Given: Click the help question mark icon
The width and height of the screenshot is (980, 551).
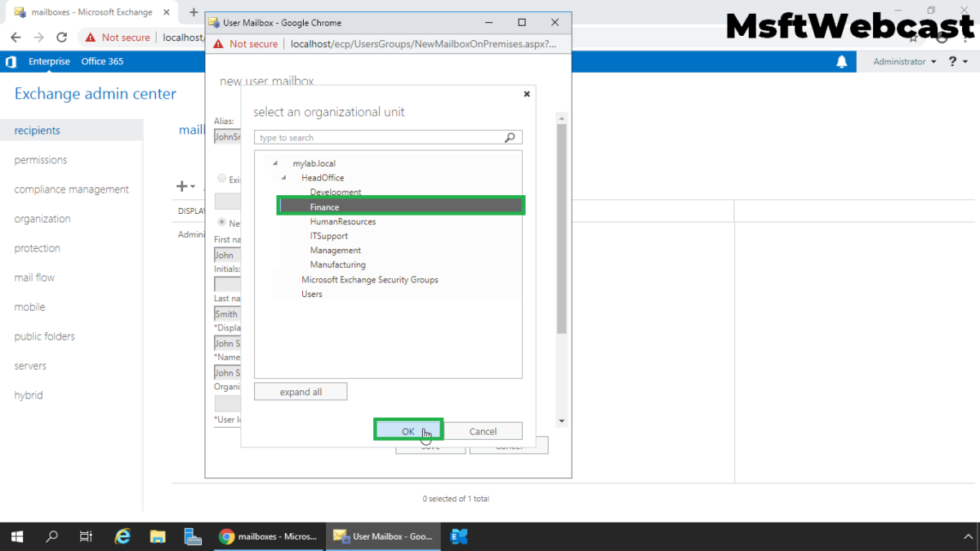Looking at the screenshot, I should 954,60.
